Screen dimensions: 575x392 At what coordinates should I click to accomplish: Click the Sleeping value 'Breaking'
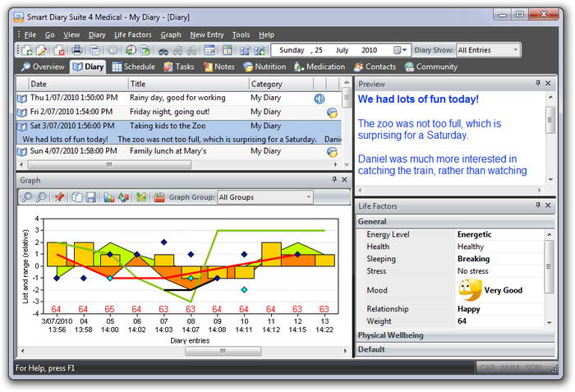pos(473,259)
